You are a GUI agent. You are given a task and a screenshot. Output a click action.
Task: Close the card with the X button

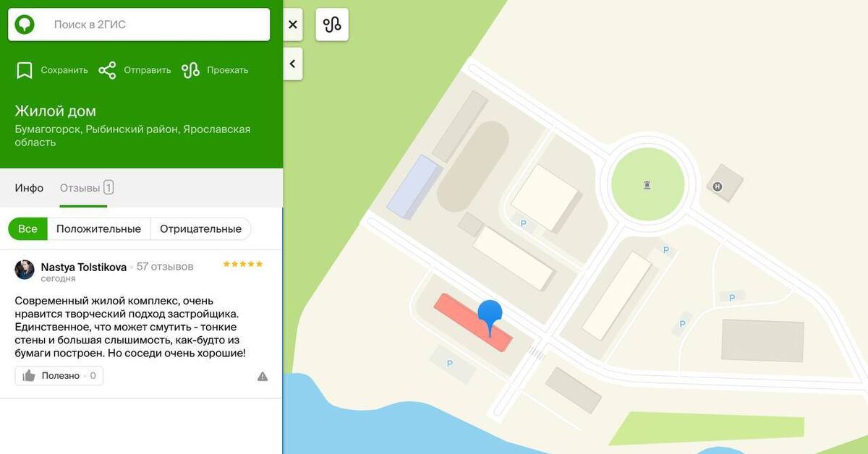point(293,25)
